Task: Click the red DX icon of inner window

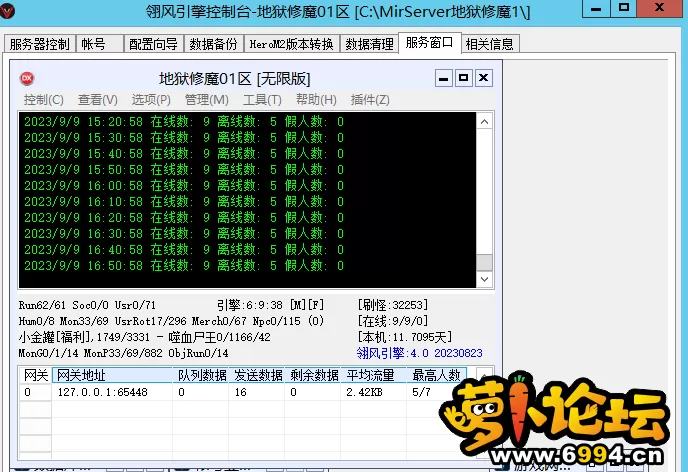Action: (27, 79)
